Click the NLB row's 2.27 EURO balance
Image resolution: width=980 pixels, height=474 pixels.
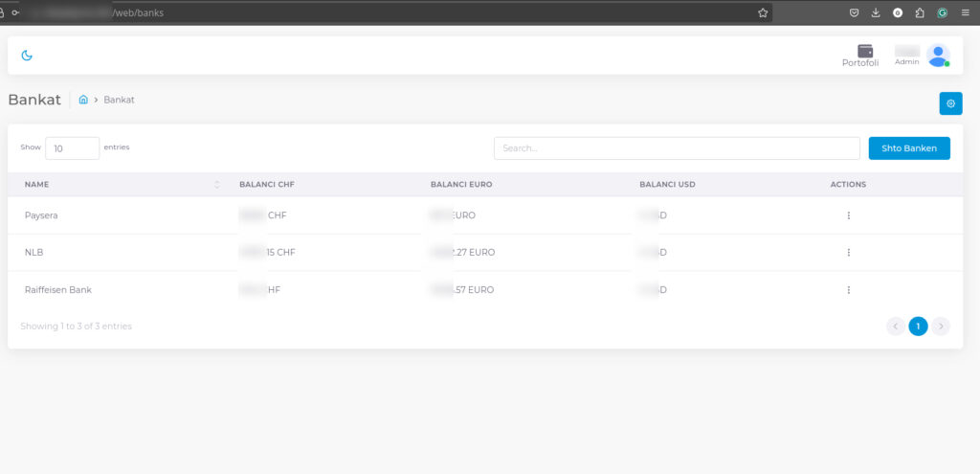point(462,253)
